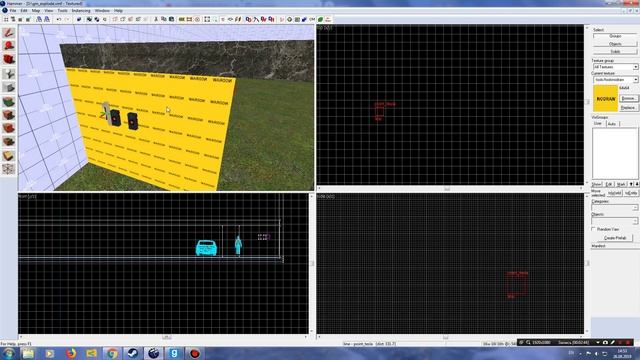Image resolution: width=640 pixels, height=360 pixels.
Task: Open the Instancing menu
Action: coord(81,11)
